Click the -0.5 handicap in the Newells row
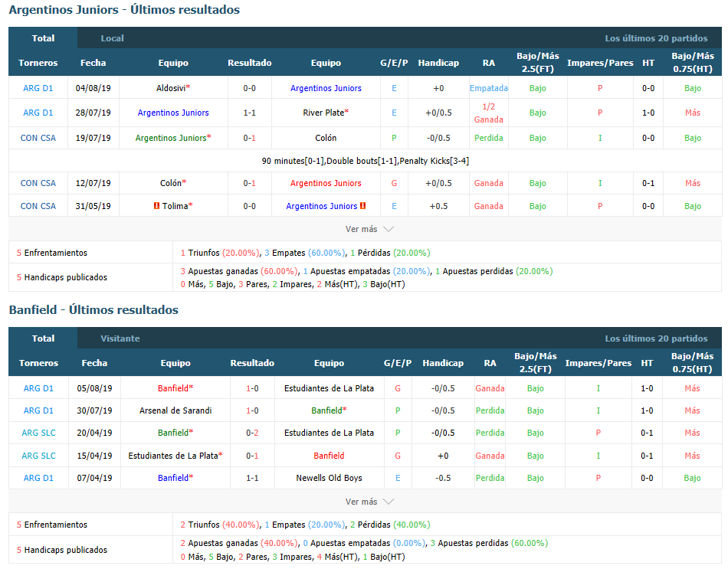The width and height of the screenshot is (728, 569). (443, 478)
